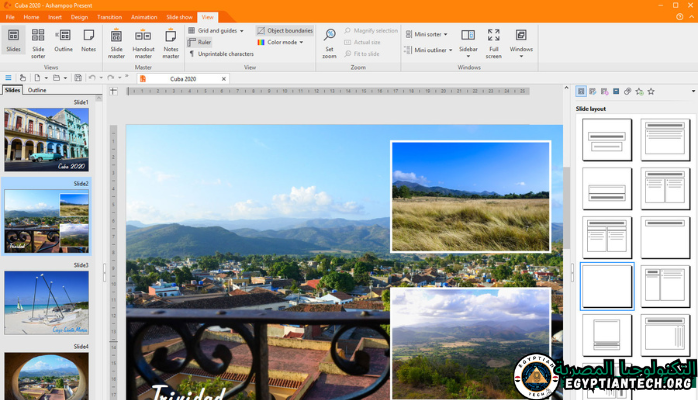Screen dimensions: 698x400
Task: Open the Windows button in ribbon
Action: 521,40
